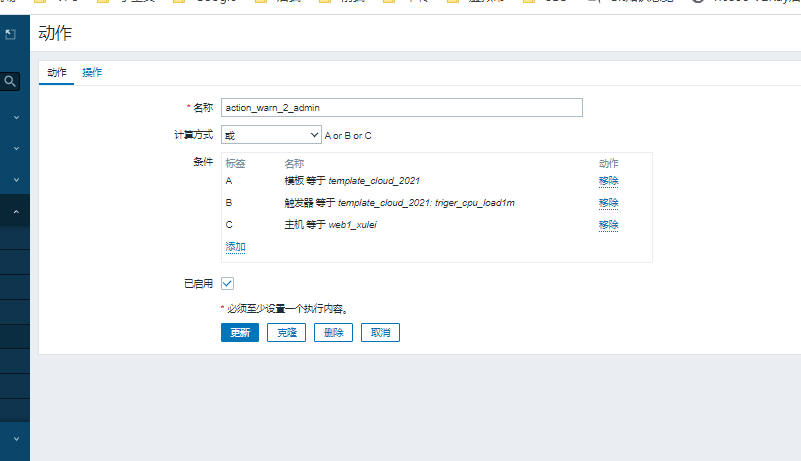801x461 pixels.
Task: Remove condition B trigger via 移除
Action: (608, 203)
